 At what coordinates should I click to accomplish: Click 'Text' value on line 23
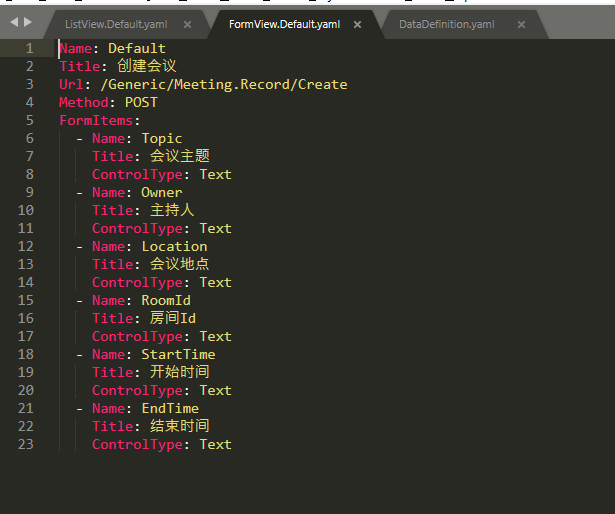(x=215, y=444)
